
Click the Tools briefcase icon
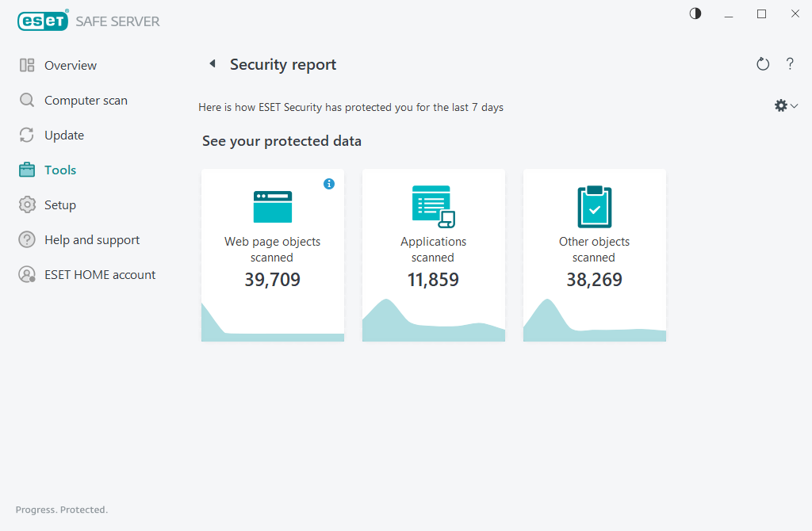point(27,170)
